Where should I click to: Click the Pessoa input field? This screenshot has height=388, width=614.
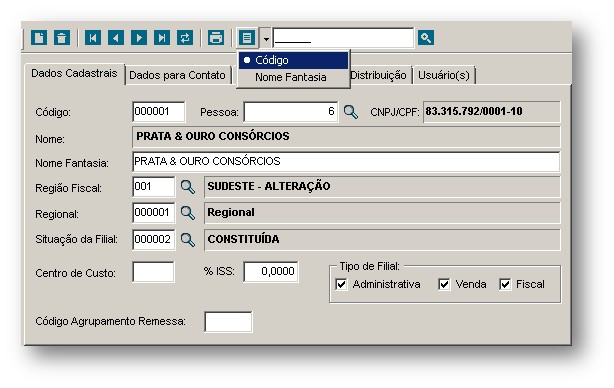tap(291, 112)
